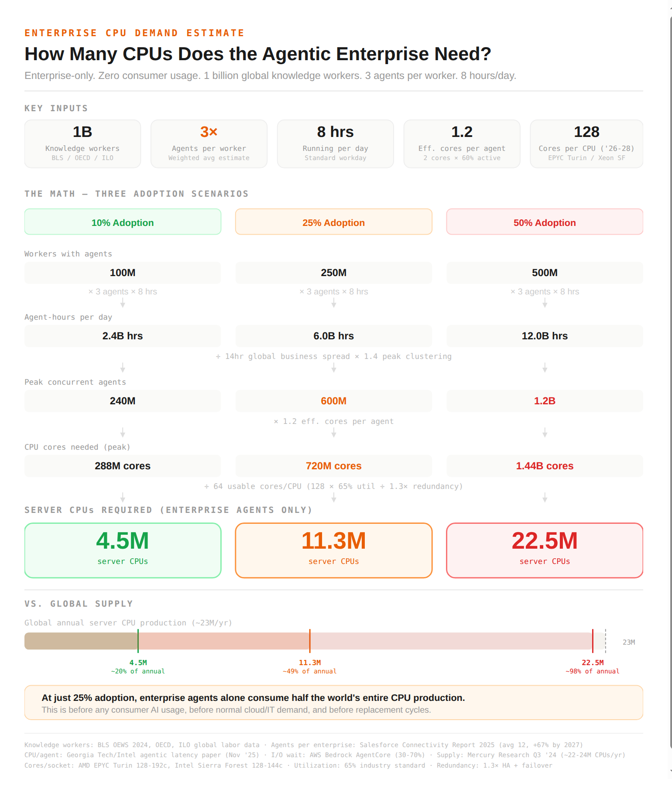Screen dimensions: 672x789
Task: Select the 6.0B hrs agent-hours value
Action: (x=334, y=336)
